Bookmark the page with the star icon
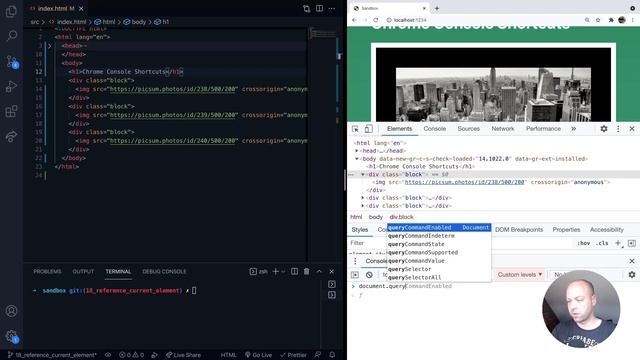This screenshot has height=360, width=640. [598, 20]
